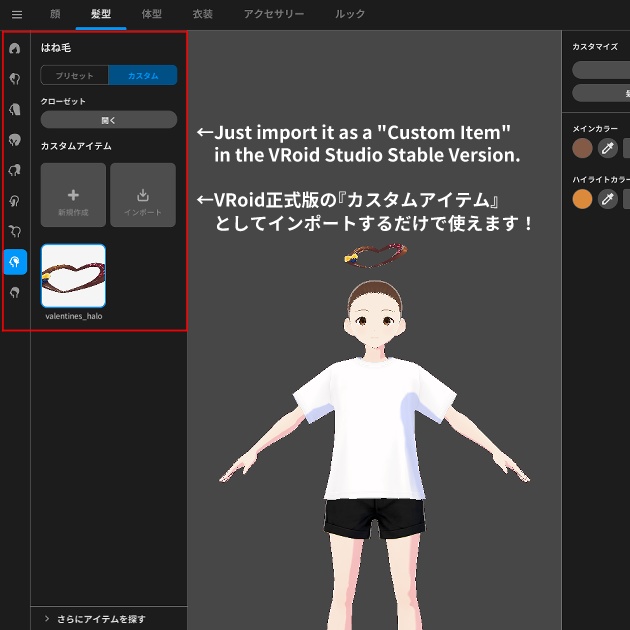Click the カスタムアイテム section label
The width and height of the screenshot is (630, 630).
(x=76, y=146)
